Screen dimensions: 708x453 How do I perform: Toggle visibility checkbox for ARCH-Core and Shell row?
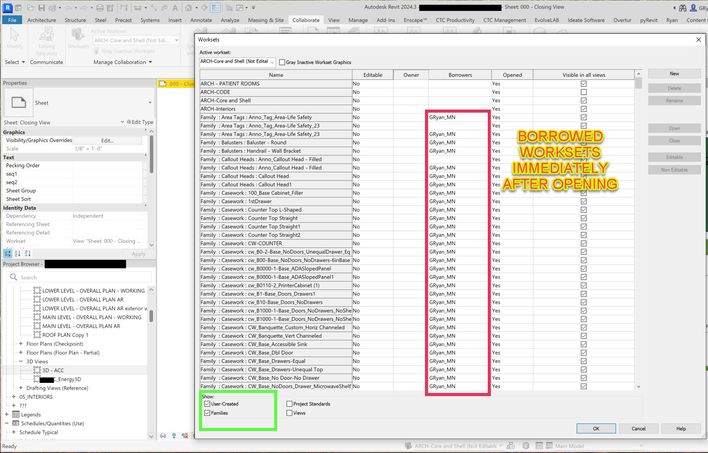click(583, 100)
